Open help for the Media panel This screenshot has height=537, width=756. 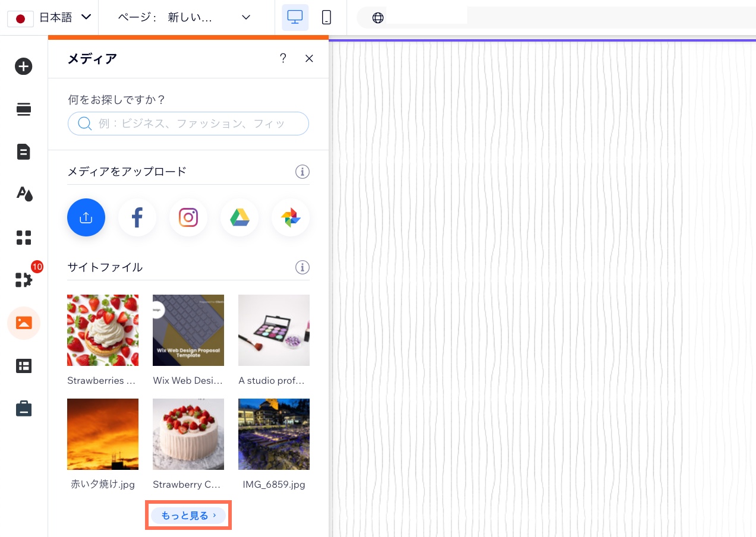tap(283, 58)
